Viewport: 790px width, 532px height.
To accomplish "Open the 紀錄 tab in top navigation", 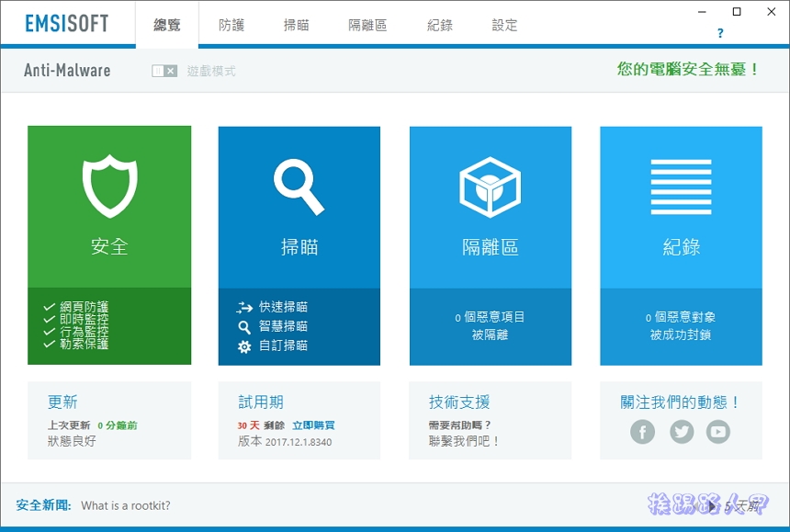I will 440,25.
